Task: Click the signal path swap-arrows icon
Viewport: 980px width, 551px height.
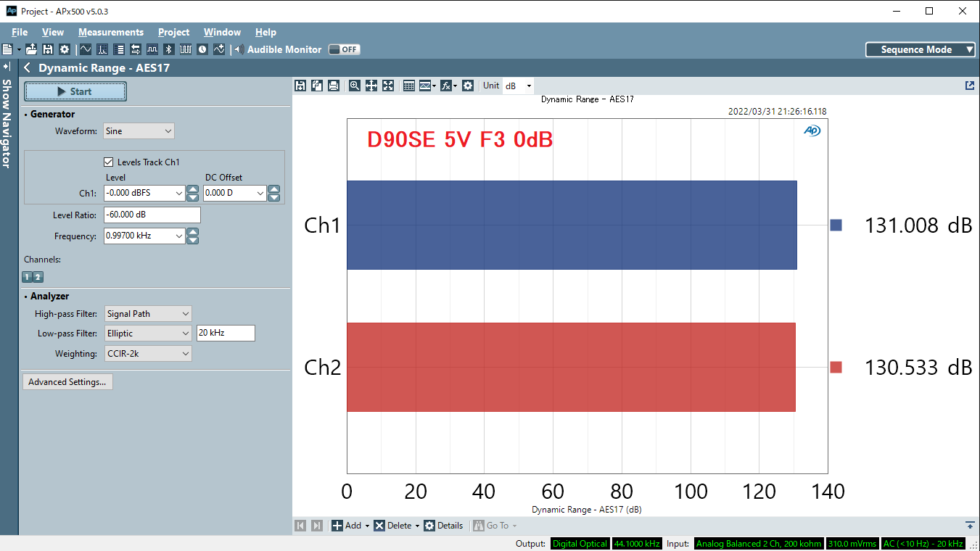Action: pos(136,49)
